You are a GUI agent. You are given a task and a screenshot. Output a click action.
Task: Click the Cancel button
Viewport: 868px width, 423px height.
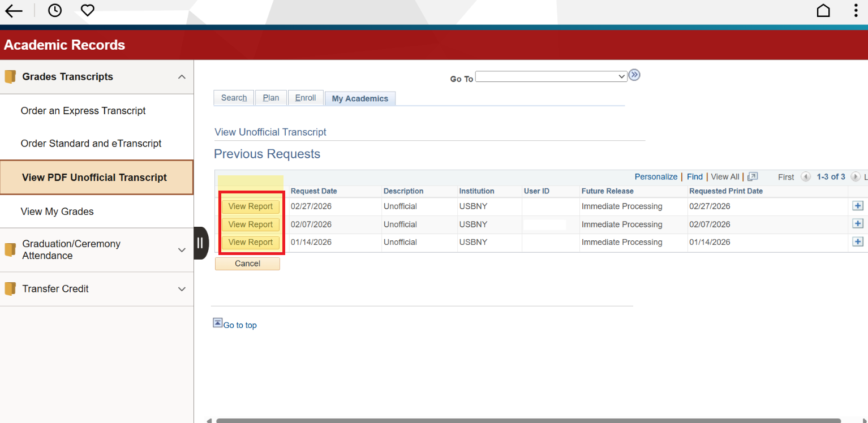[247, 264]
